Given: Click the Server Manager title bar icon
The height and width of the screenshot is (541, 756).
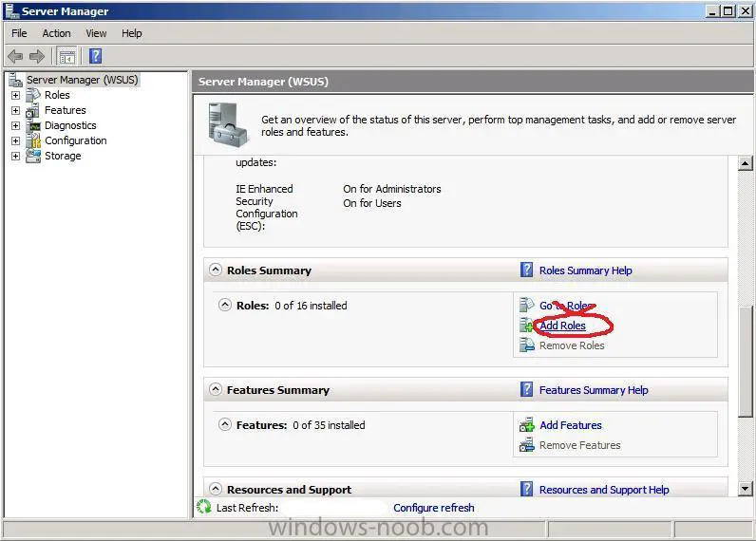Looking at the screenshot, I should point(11,10).
